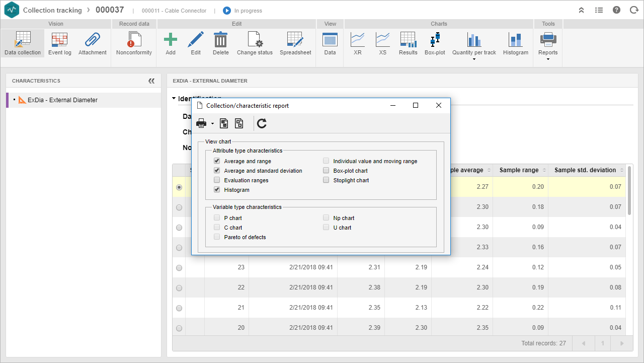Screen dimensions: 644x363
Task: Expand the Reports dropdown arrow
Action: tap(548, 59)
